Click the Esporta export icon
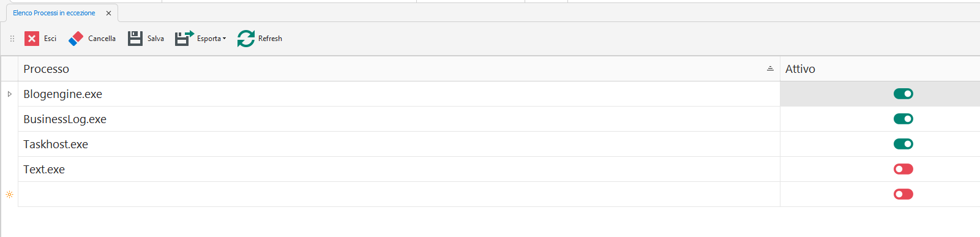This screenshot has height=237, width=980. [184, 39]
